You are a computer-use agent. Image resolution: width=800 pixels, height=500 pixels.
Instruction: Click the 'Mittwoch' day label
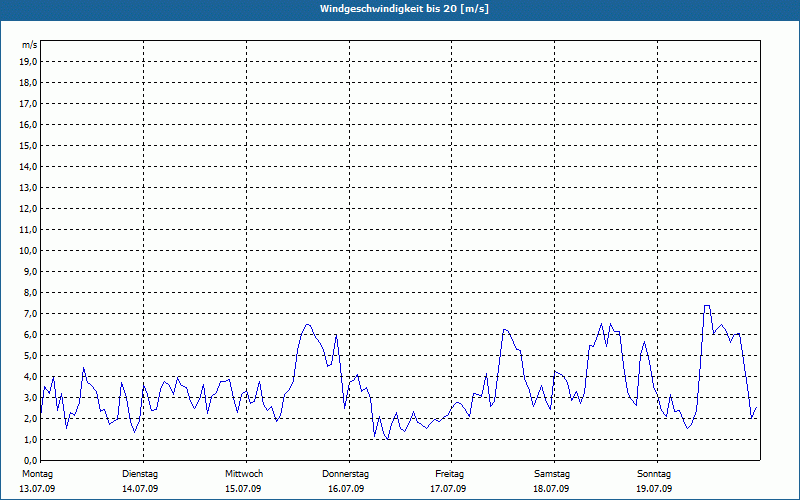pos(244,474)
